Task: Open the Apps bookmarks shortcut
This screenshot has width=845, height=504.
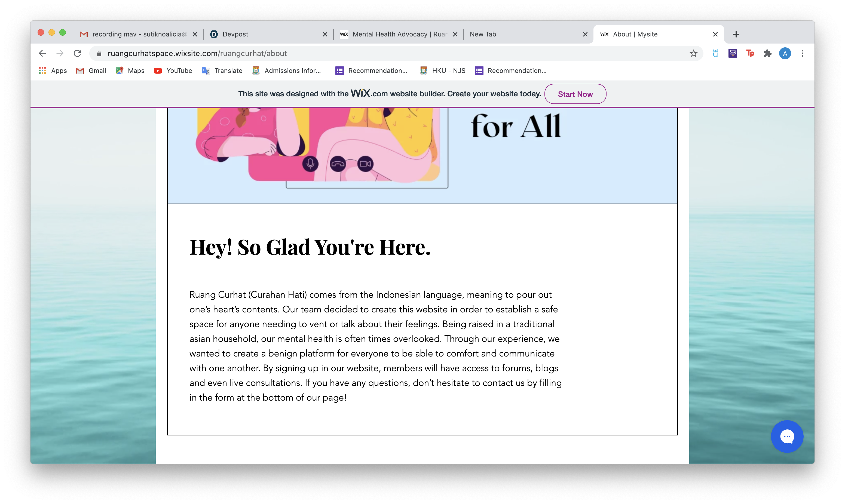Action: coord(53,71)
